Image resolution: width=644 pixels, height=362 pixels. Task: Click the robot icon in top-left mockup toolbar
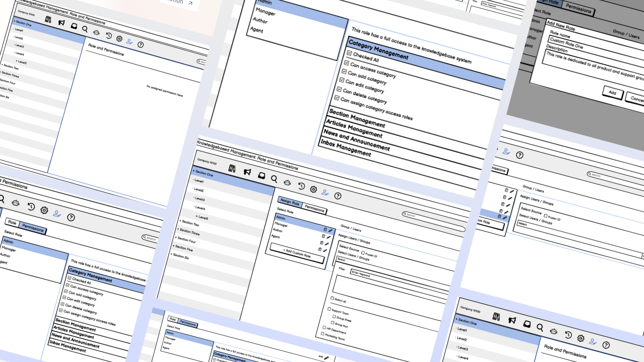(x=96, y=32)
